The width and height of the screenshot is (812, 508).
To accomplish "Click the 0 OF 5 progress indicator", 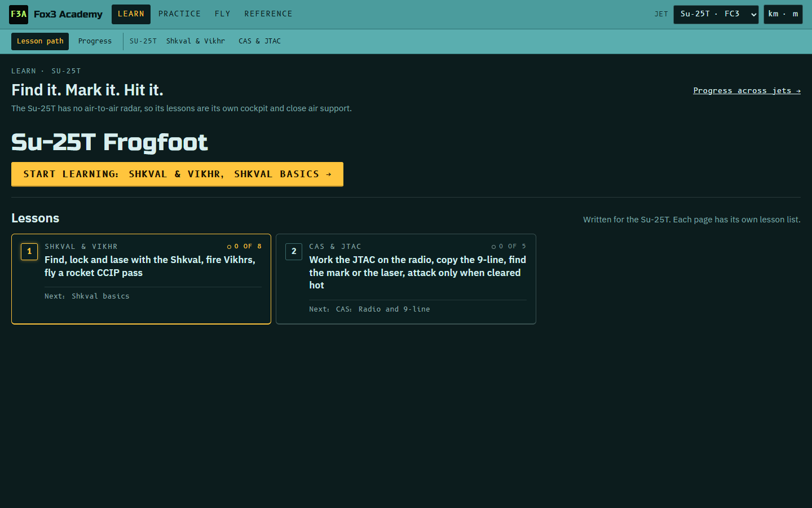I will click(509, 247).
